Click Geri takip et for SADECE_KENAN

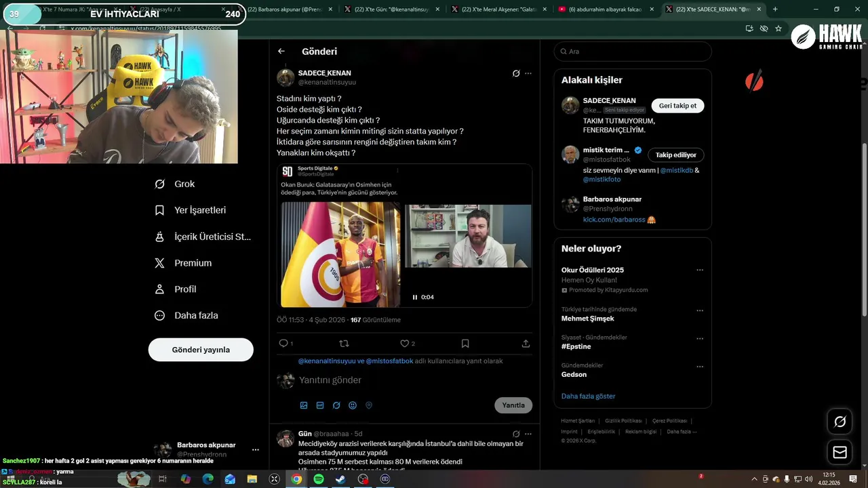[677, 106]
